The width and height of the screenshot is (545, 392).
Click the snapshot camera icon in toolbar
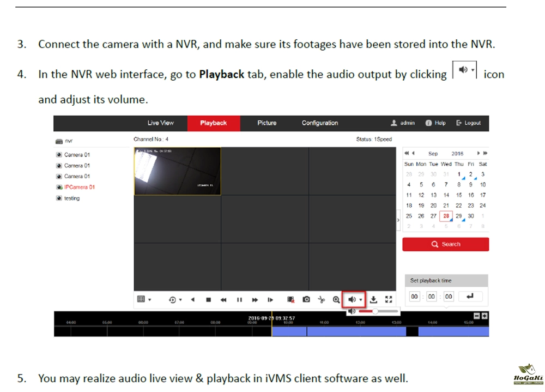(306, 299)
